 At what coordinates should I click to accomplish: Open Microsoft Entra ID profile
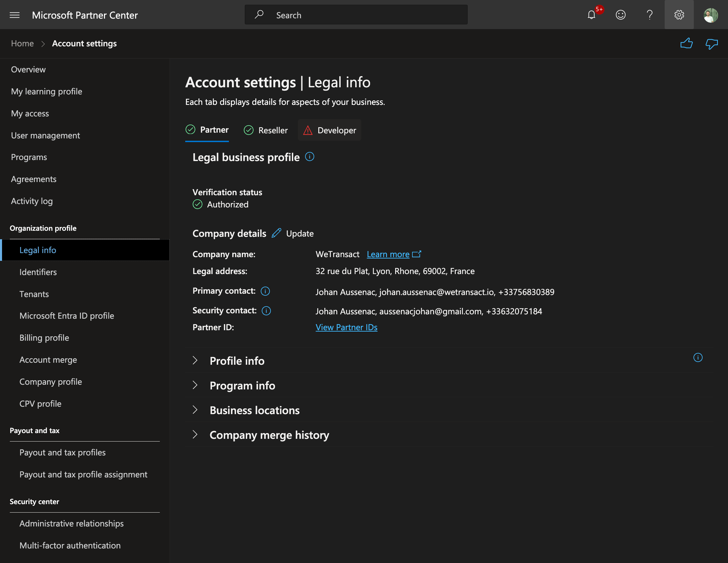(67, 316)
